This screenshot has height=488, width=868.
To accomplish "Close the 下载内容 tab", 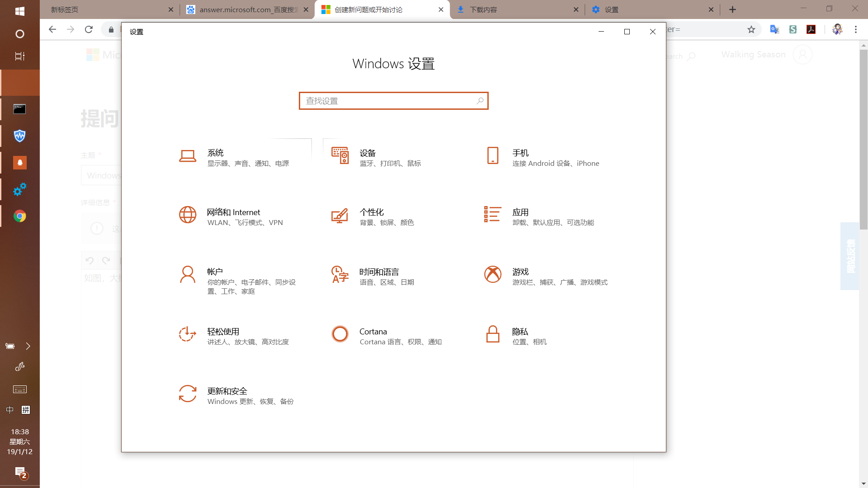I will 576,9.
